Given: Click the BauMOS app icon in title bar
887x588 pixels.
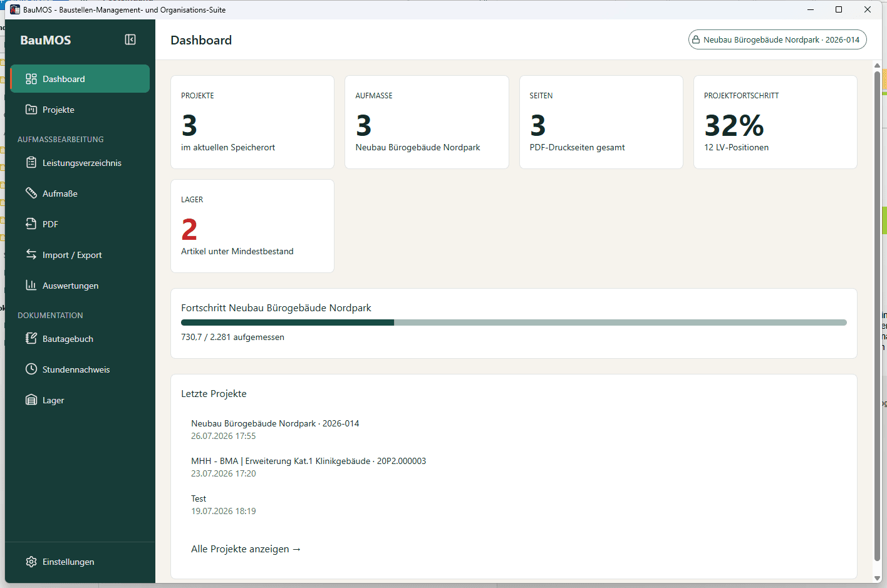Looking at the screenshot, I should (x=15, y=9).
